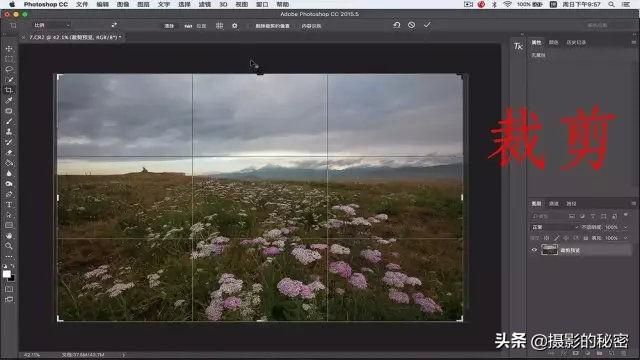
Task: Switch to the 属性 properties tab
Action: [x=536, y=42]
